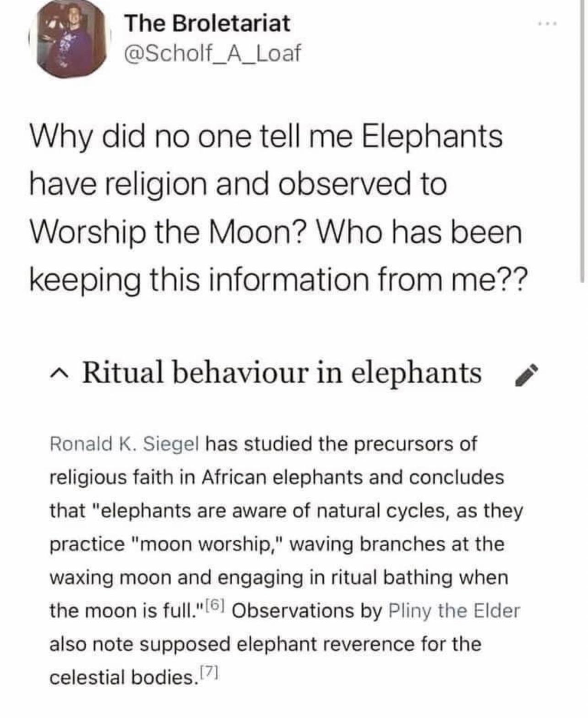Click the display name The Broletariat
Image resolution: width=588 pixels, height=718 pixels.
pos(207,23)
